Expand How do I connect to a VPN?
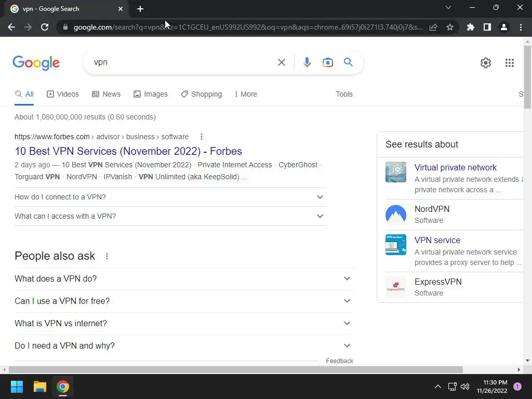Image resolution: width=532 pixels, height=399 pixels. pos(170,197)
